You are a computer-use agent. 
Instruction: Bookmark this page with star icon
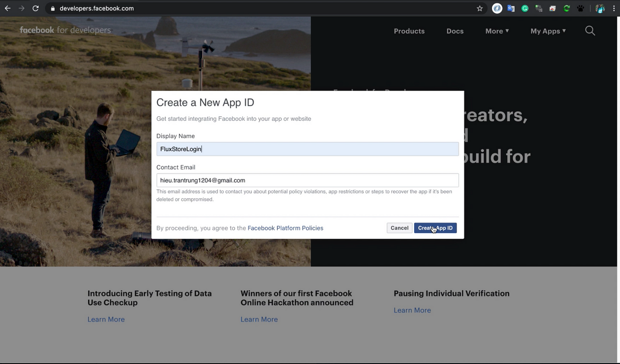(480, 8)
